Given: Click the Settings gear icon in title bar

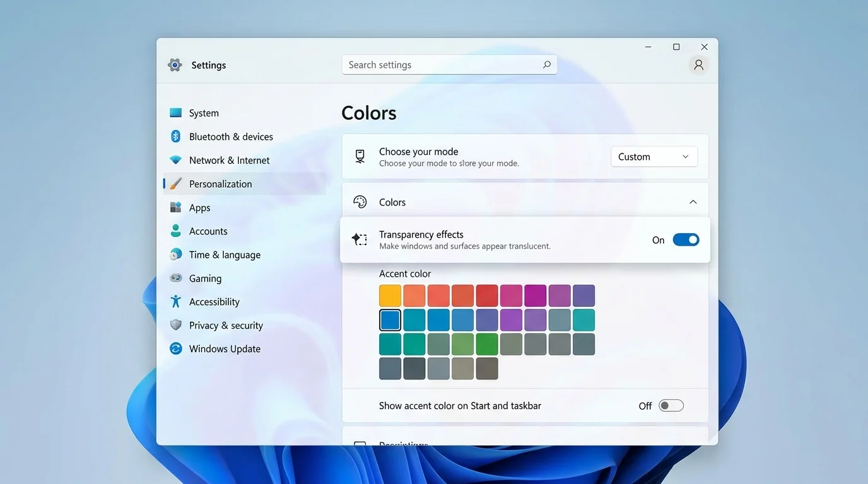Looking at the screenshot, I should click(175, 65).
